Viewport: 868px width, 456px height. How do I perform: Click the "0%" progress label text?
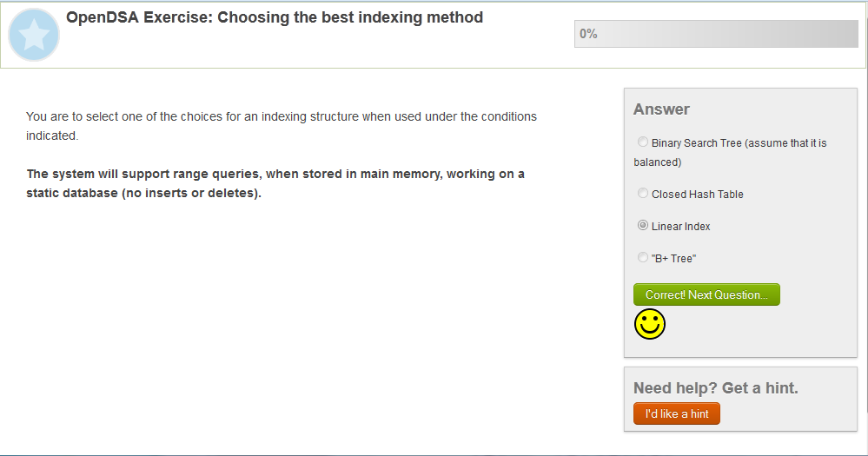(588, 34)
